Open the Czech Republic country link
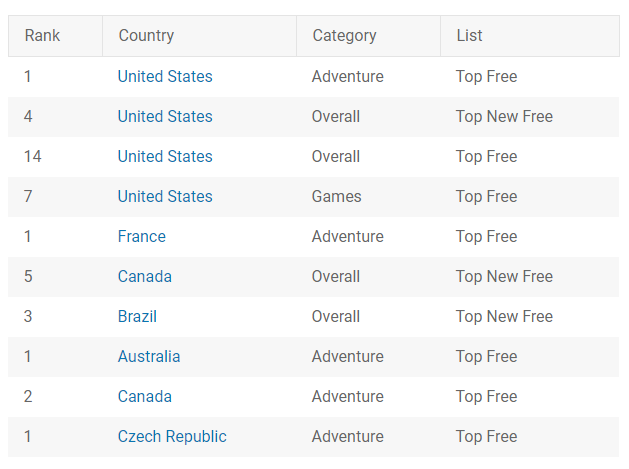This screenshot has height=469, width=629. click(x=172, y=437)
